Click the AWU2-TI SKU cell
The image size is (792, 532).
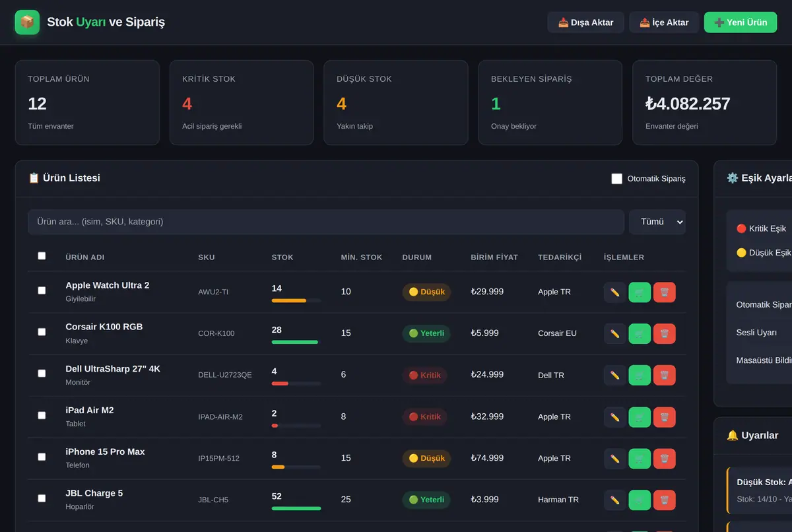[x=213, y=292]
